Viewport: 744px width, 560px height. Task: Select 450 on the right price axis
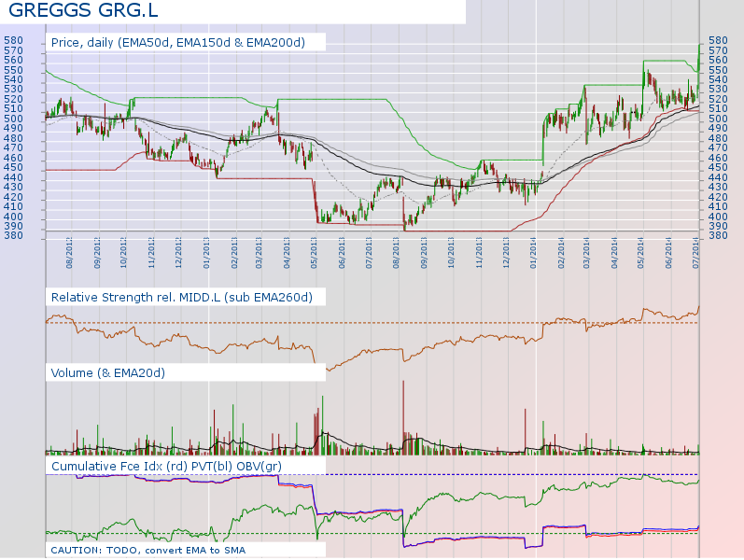718,167
